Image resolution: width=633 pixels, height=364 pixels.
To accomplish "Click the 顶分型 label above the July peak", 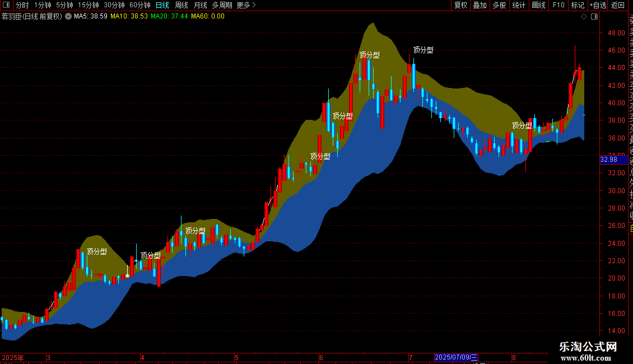I will 423,50.
